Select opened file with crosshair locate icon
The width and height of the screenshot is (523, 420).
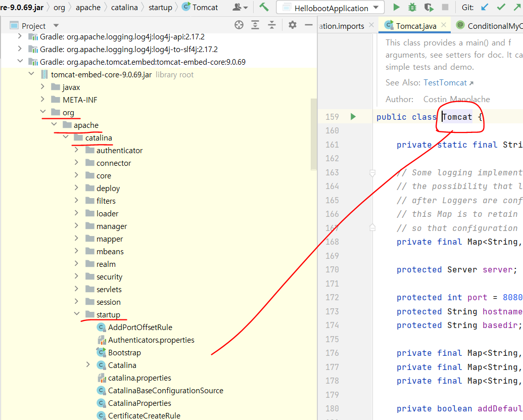pyautogui.click(x=239, y=25)
